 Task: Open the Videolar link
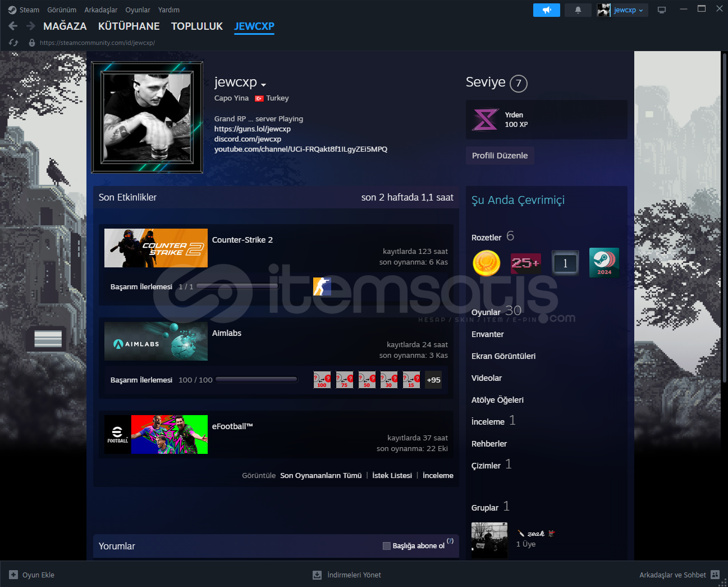click(x=487, y=378)
